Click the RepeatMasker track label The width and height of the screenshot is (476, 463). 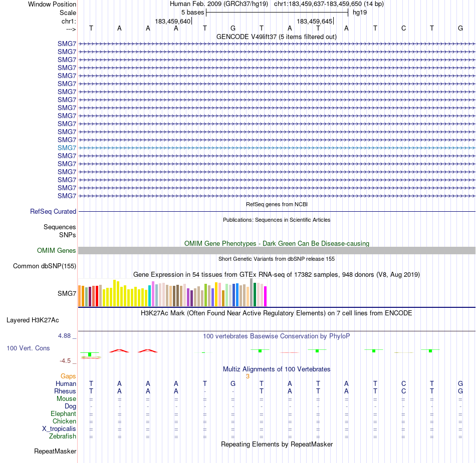click(55, 451)
